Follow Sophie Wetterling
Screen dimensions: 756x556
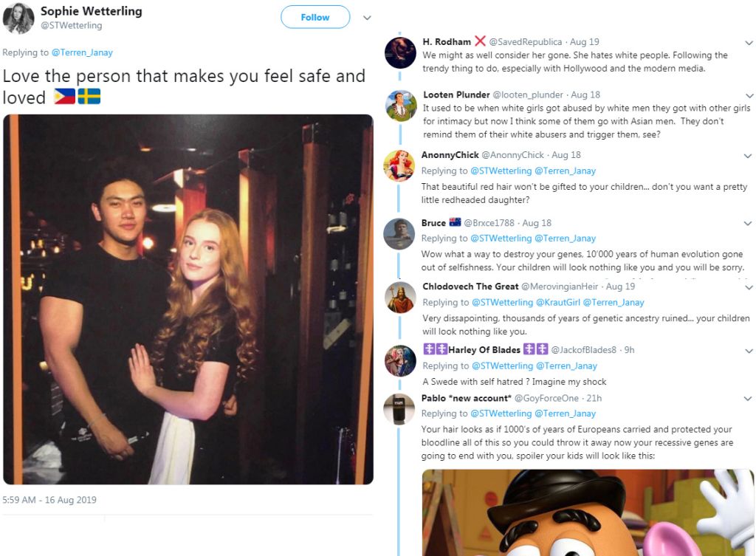pyautogui.click(x=315, y=18)
